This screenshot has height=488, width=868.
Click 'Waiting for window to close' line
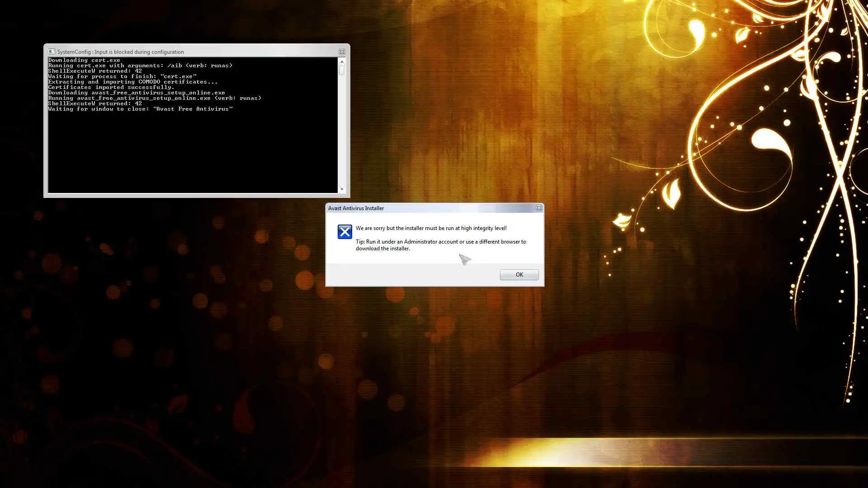[x=140, y=109]
